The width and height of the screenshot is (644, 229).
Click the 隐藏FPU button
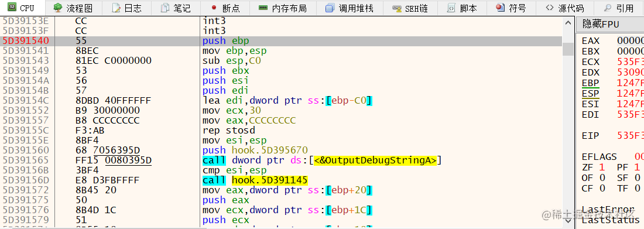point(609,24)
